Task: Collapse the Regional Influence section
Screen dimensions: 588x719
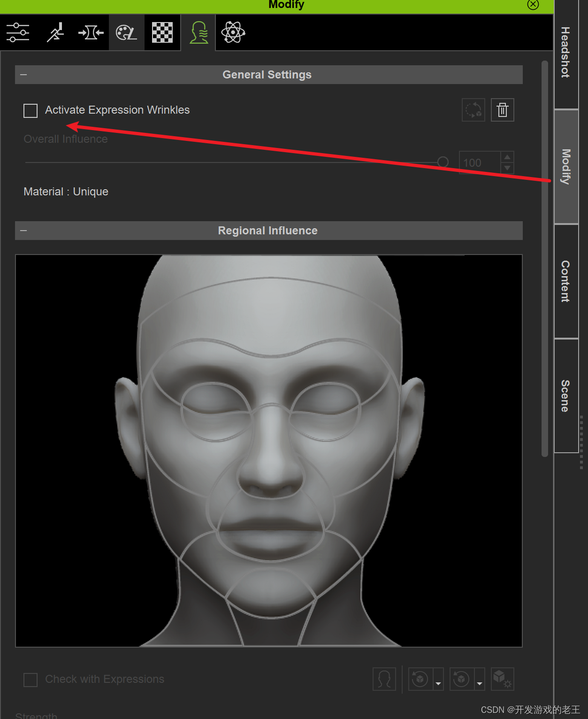Action: click(23, 231)
